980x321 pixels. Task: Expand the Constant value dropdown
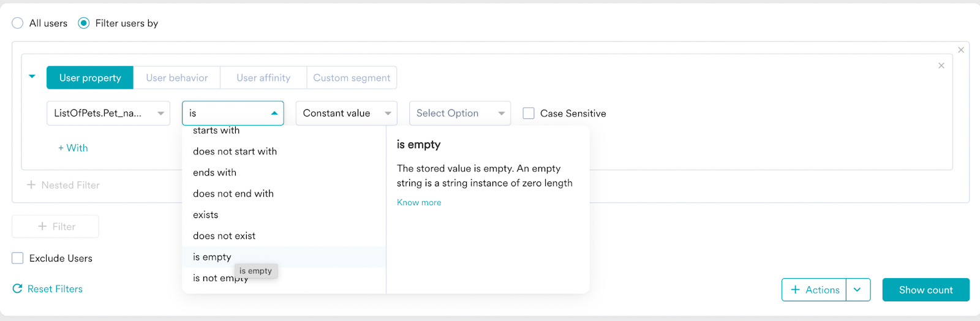point(346,113)
